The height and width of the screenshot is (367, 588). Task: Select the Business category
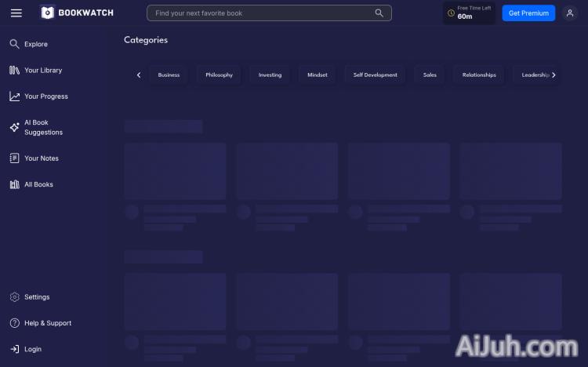tap(169, 75)
